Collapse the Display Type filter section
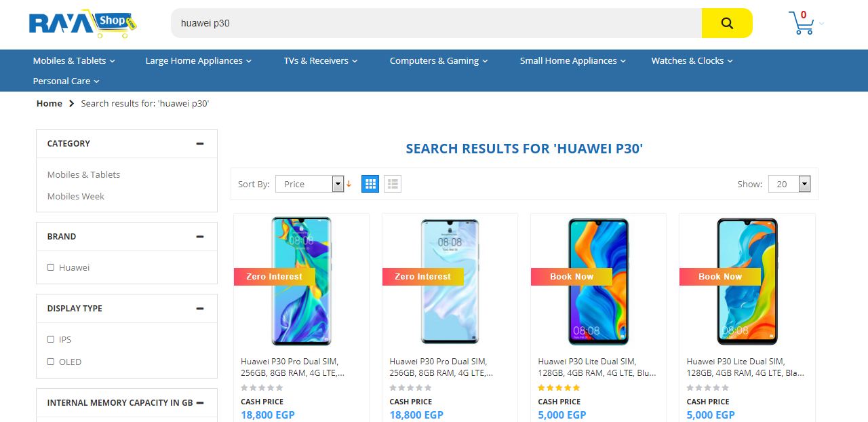868x422 pixels. (199, 309)
